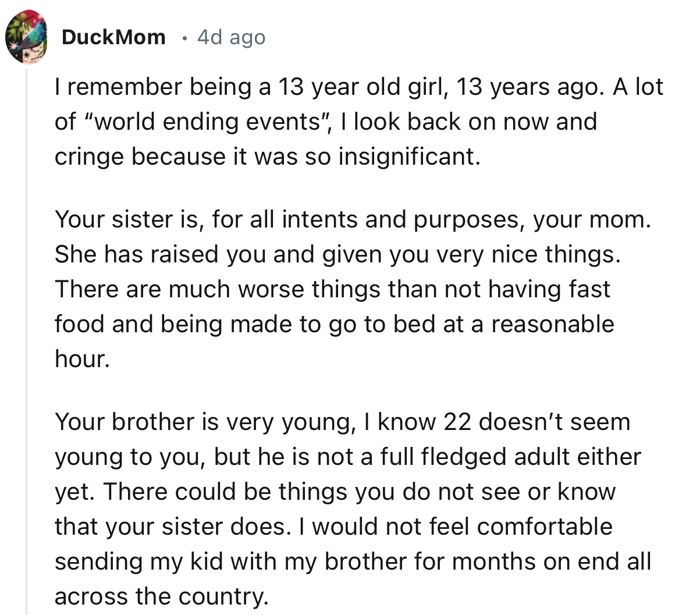
Task: Click the dot separator beside DuckMom
Action: [184, 38]
